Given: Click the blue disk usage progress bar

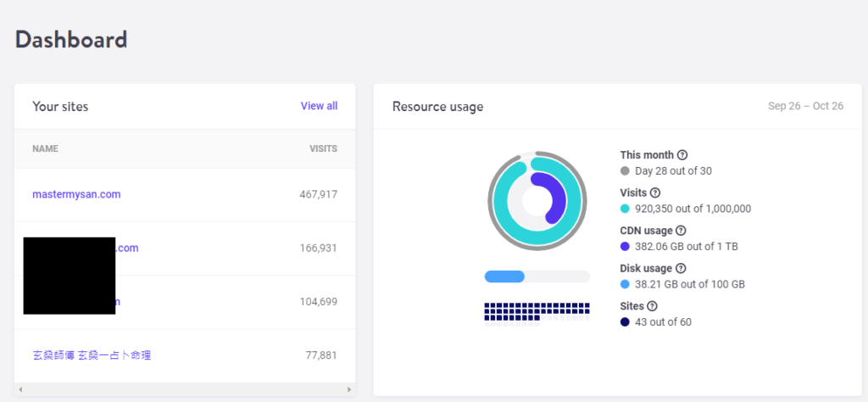Looking at the screenshot, I should point(504,276).
